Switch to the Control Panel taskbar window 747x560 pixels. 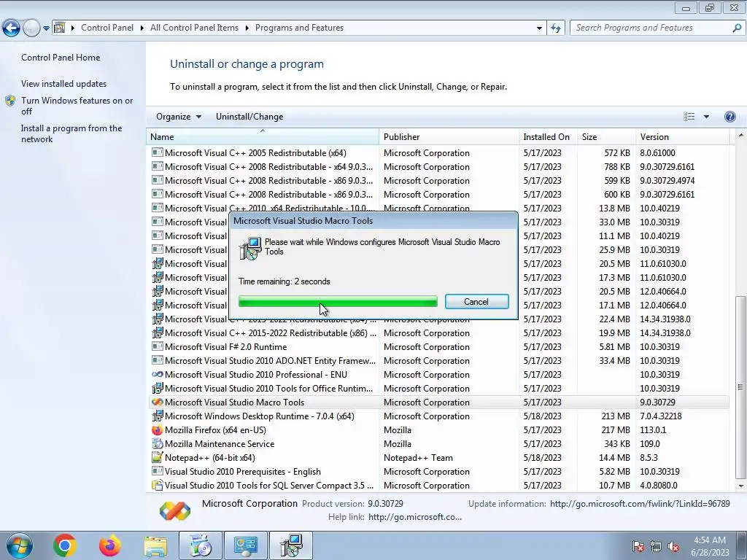coord(246,545)
